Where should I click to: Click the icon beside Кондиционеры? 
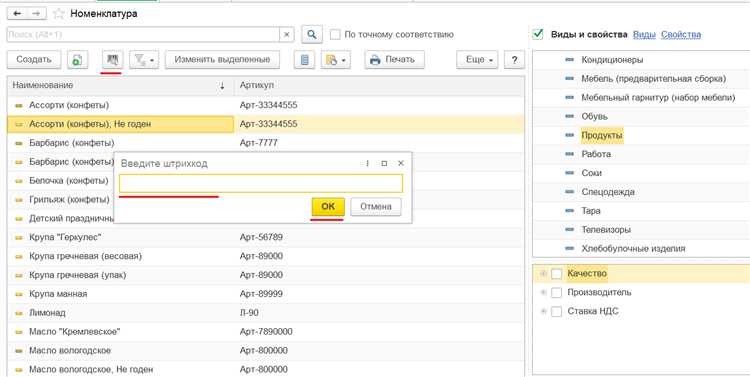point(569,60)
